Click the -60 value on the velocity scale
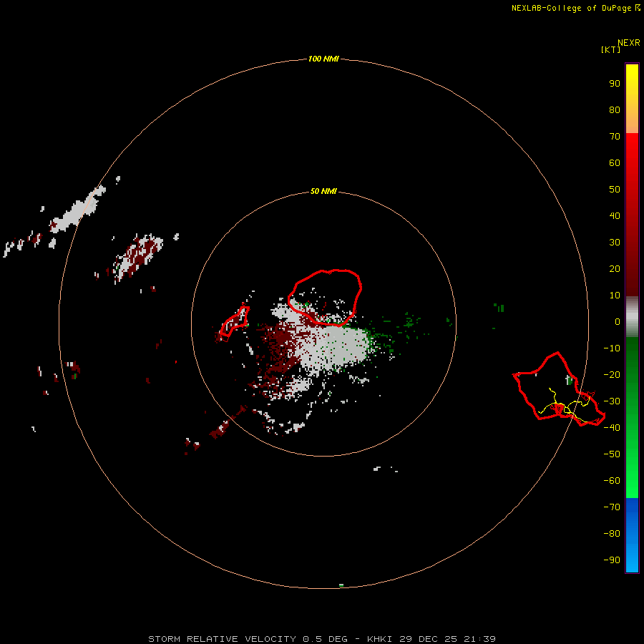 pos(612,481)
